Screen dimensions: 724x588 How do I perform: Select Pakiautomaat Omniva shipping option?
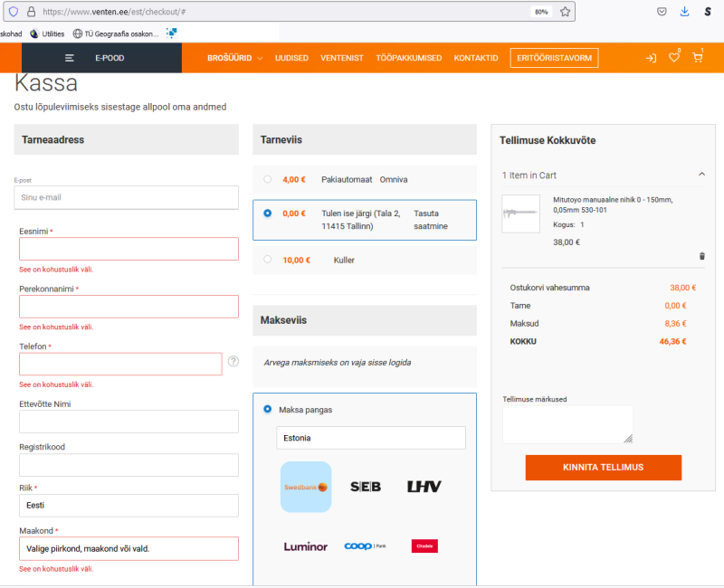coord(266,179)
